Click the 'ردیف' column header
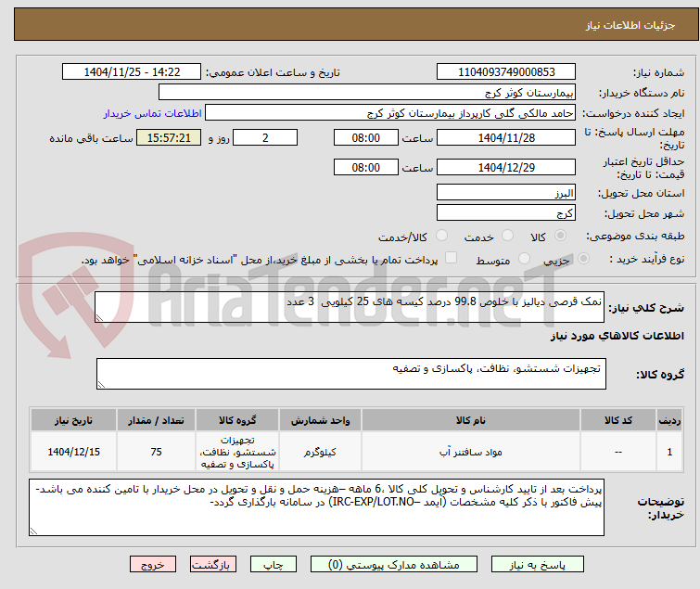 pos(669,421)
